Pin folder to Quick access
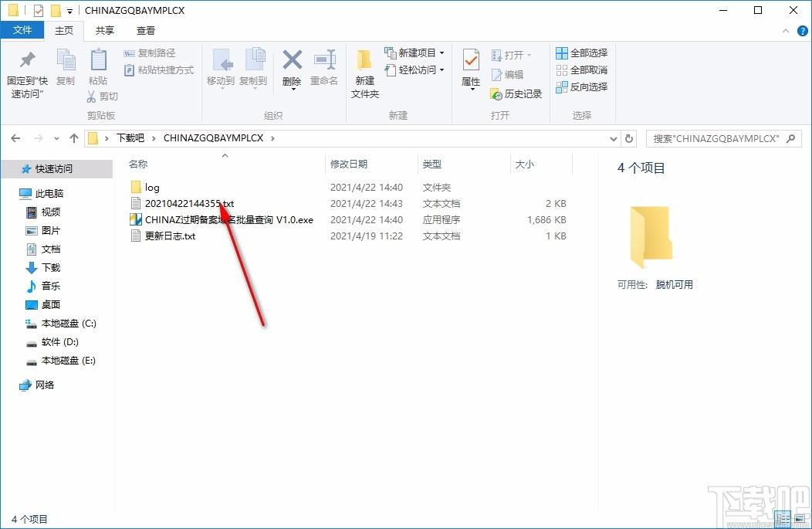Viewport: 812px width, 529px height. pos(27,74)
